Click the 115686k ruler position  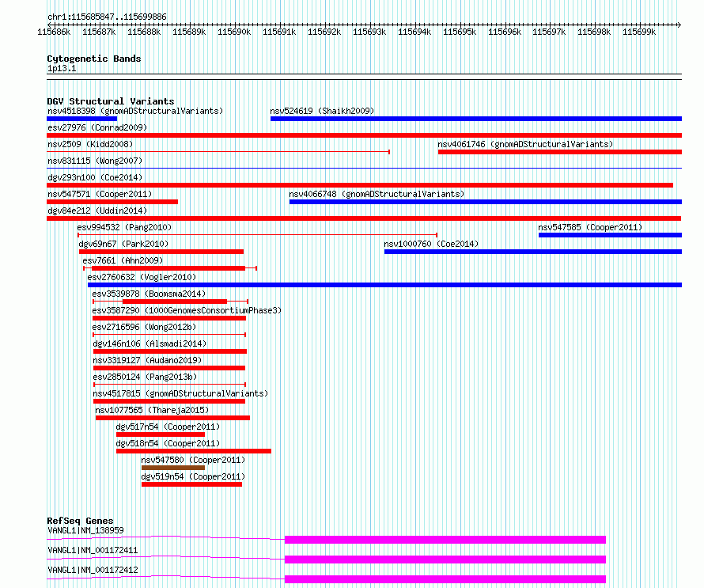[x=54, y=32]
